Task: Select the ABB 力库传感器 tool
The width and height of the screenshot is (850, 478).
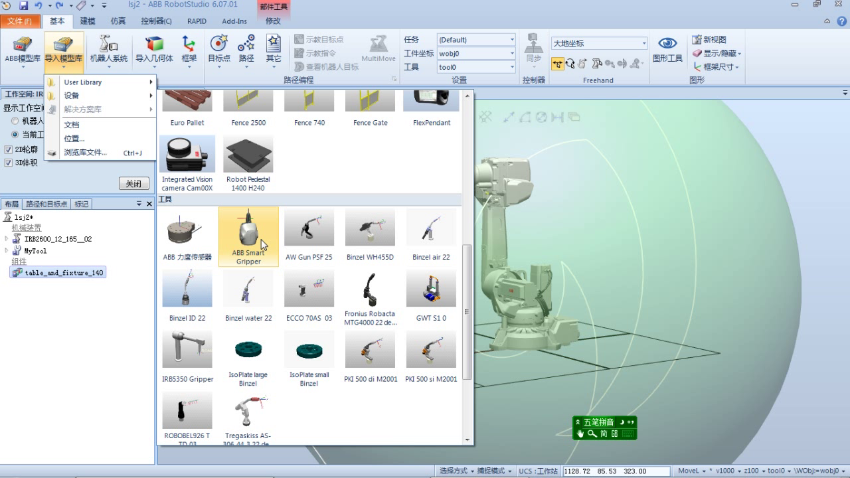Action: click(x=187, y=236)
